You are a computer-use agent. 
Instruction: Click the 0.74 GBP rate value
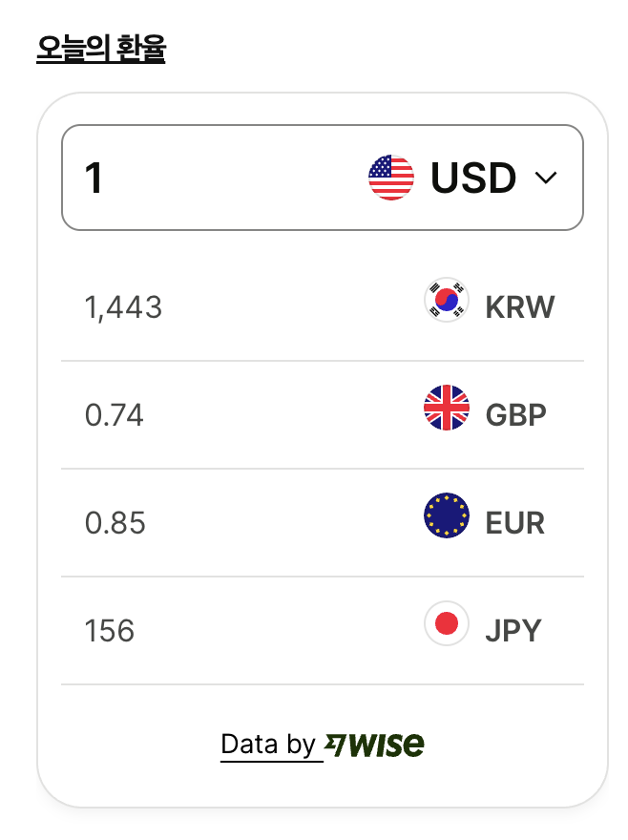[x=115, y=415]
